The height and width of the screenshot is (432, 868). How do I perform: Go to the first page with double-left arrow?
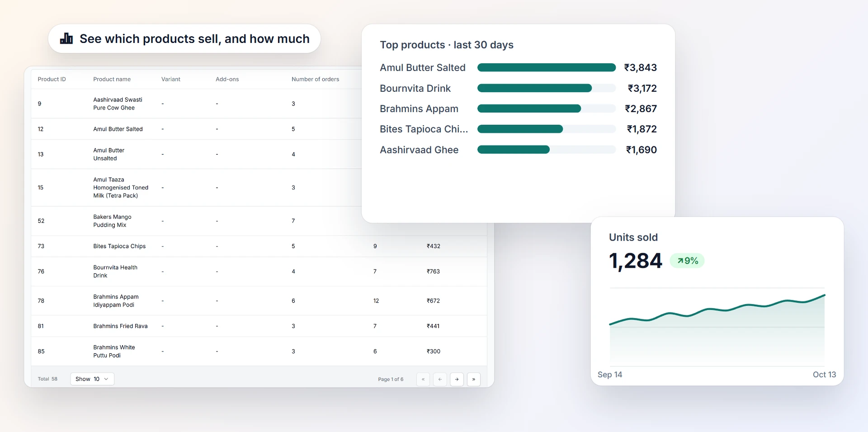(423, 379)
